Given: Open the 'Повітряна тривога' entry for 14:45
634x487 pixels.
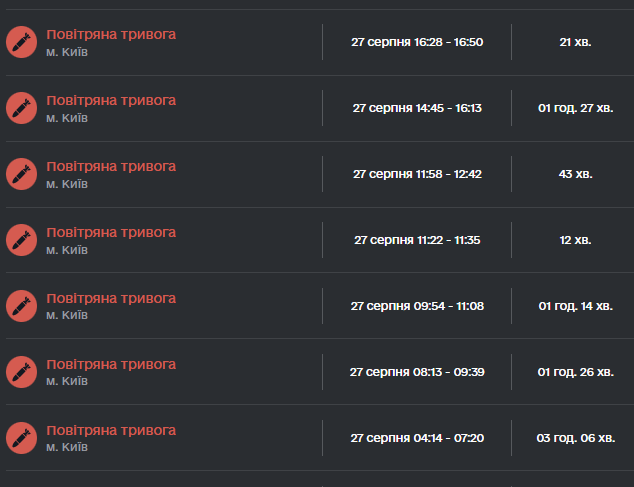Looking at the screenshot, I should (x=111, y=101).
